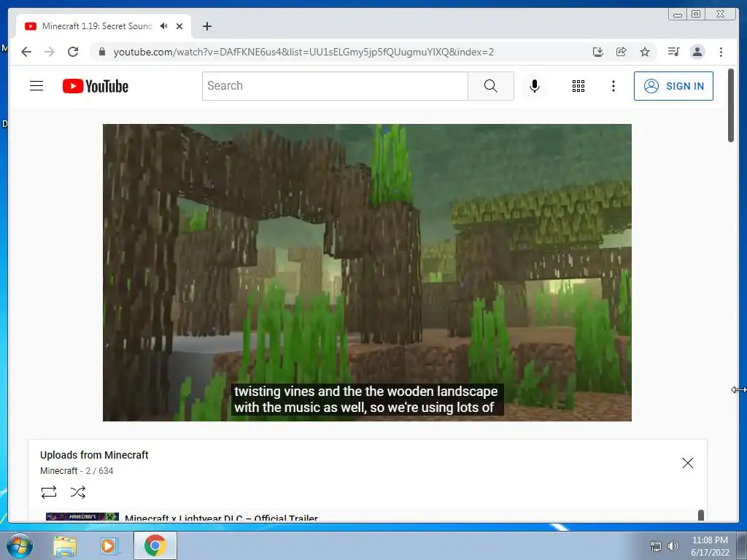Click the address bar URL
The width and height of the screenshot is (747, 560).
click(303, 52)
